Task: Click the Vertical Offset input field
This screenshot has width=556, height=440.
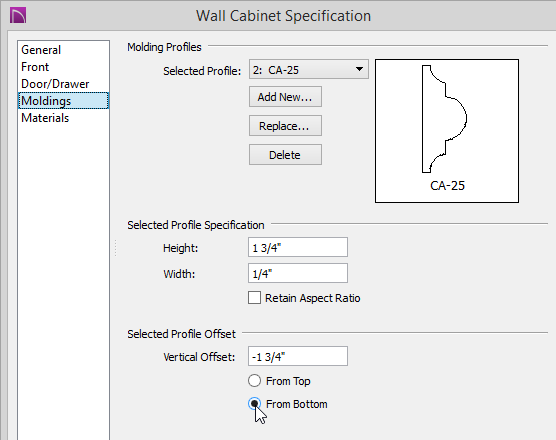Action: (298, 356)
